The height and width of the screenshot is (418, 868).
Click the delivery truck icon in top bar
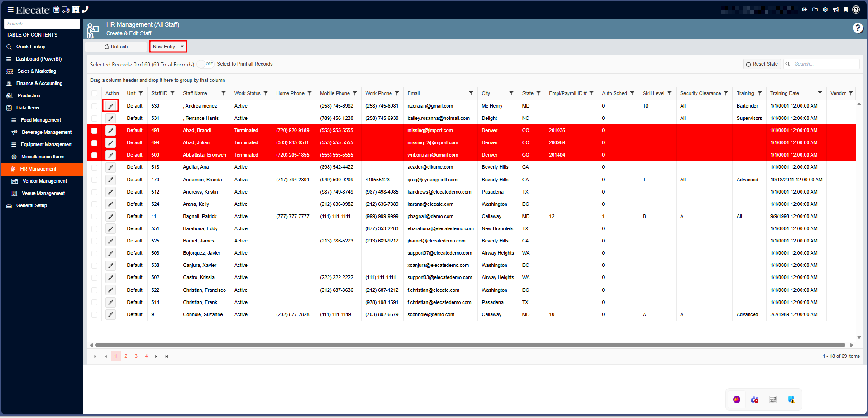[66, 9]
